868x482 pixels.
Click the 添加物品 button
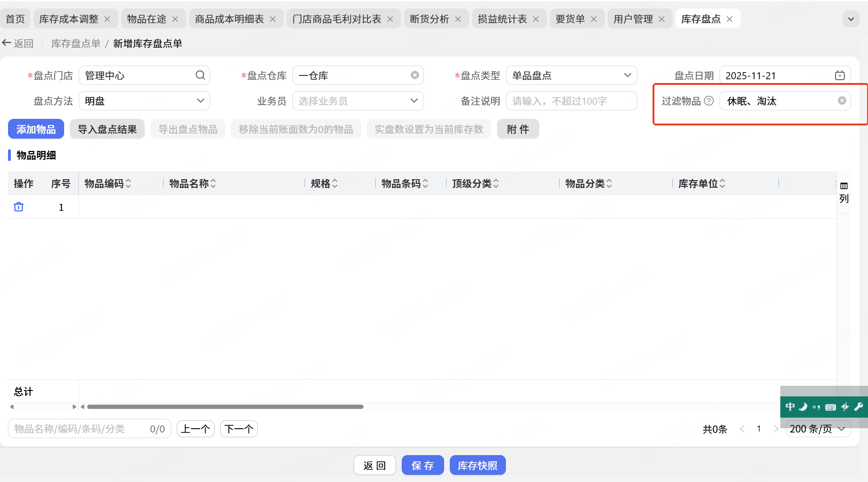click(36, 129)
